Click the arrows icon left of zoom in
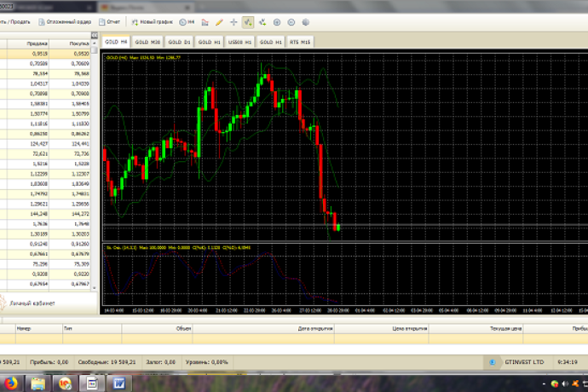This screenshot has width=588, height=392. (x=262, y=22)
